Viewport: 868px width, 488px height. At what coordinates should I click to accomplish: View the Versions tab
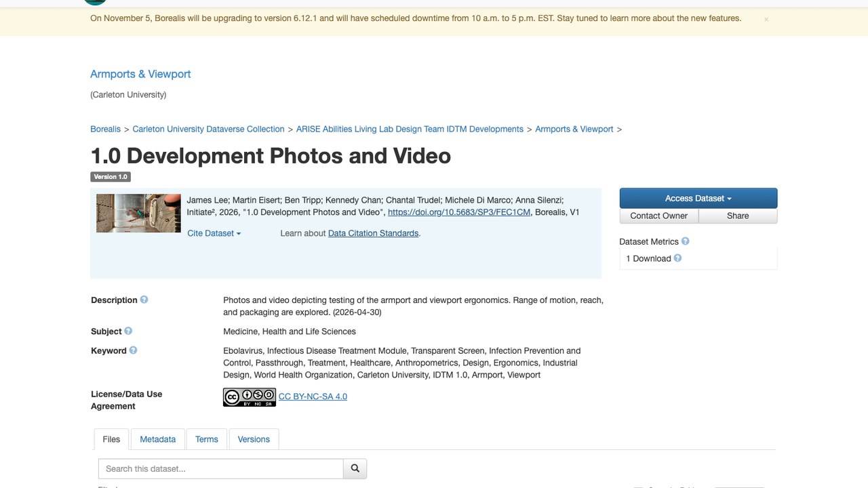[x=254, y=439]
